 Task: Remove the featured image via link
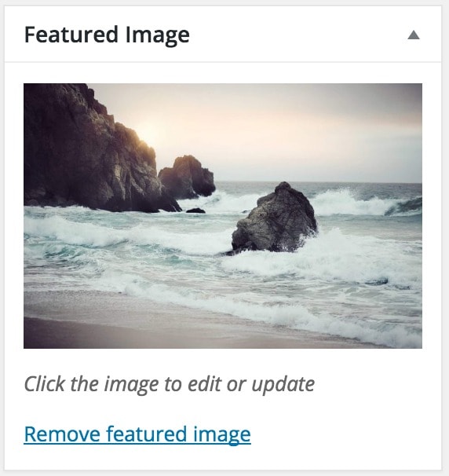point(137,434)
